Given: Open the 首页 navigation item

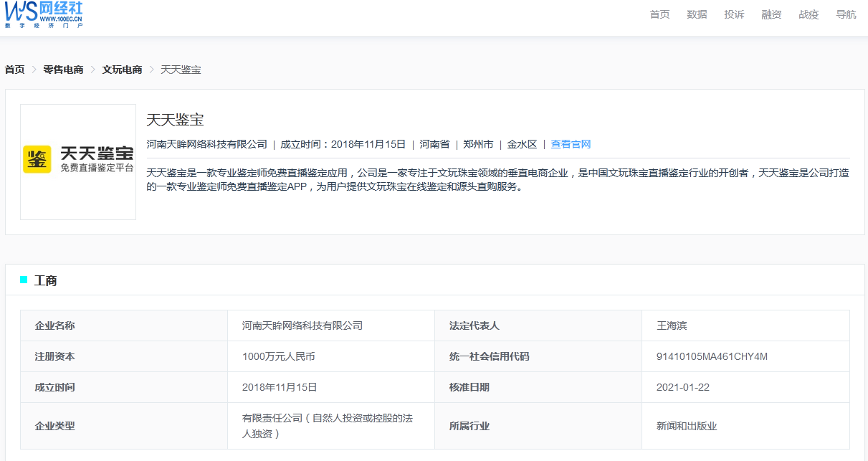Looking at the screenshot, I should click(659, 14).
